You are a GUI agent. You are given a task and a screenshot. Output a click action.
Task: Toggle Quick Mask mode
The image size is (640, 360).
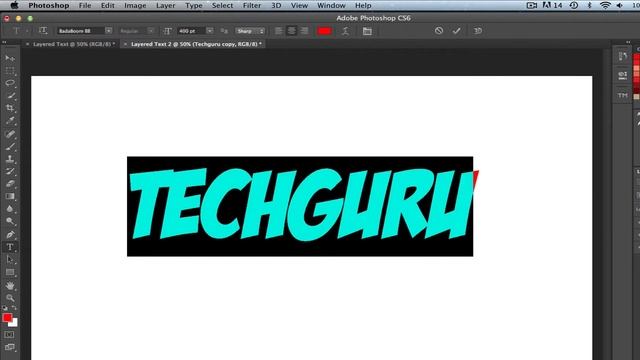pyautogui.click(x=9, y=335)
